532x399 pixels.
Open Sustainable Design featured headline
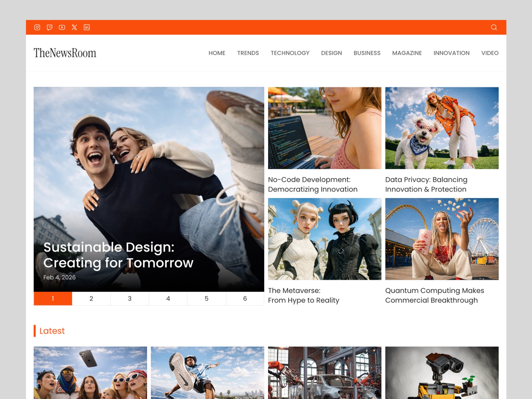[118, 255]
